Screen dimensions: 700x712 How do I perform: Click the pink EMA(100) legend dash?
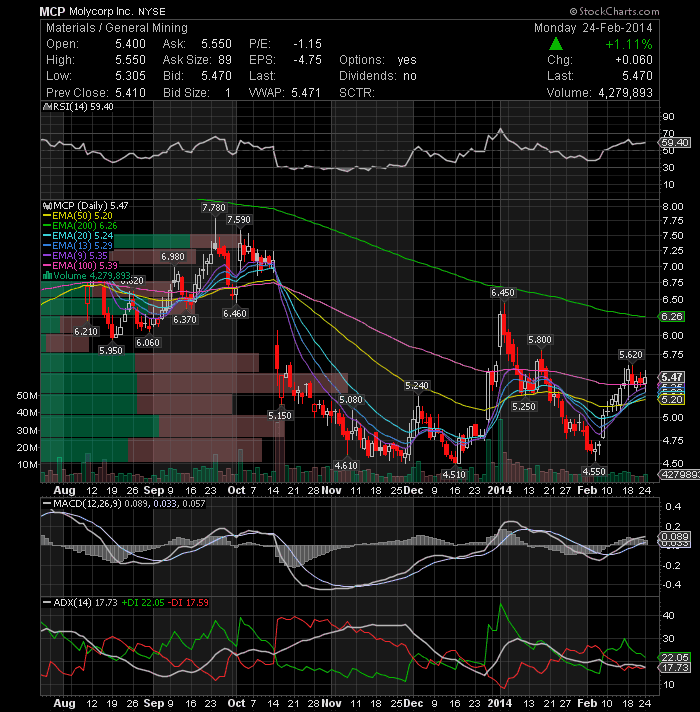point(47,266)
